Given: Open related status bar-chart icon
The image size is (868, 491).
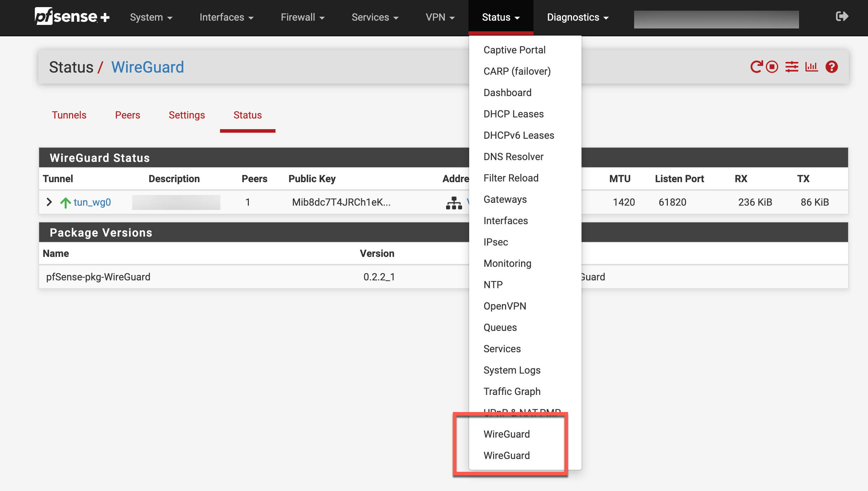Looking at the screenshot, I should click(811, 67).
